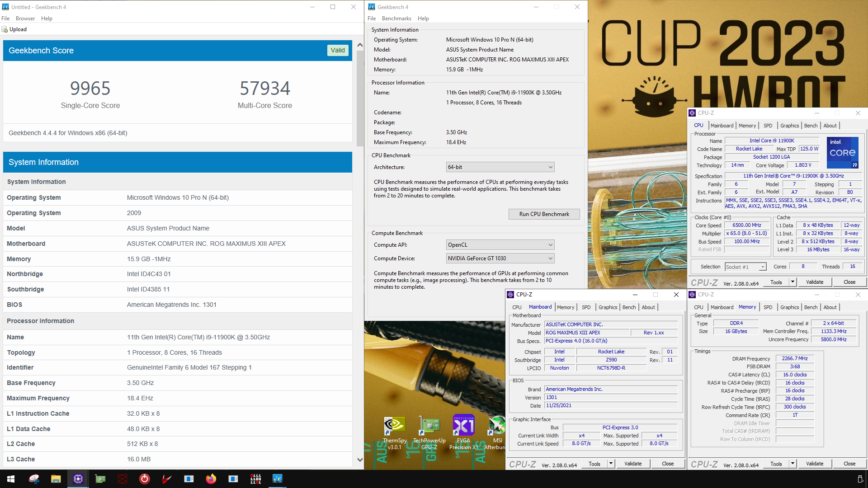The image size is (868, 488).
Task: Click BIOS Version 1301 field in CPU-Z
Action: (611, 398)
